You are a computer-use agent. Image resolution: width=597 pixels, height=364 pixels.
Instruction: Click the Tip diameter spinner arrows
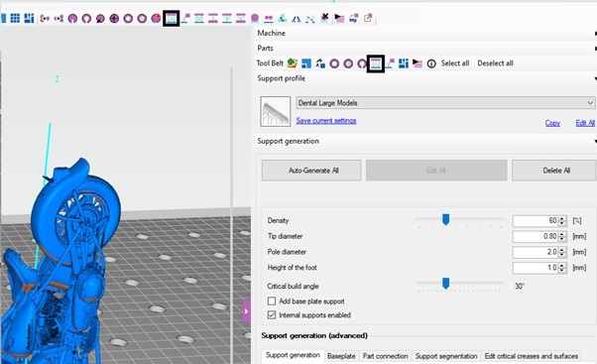[562, 236]
